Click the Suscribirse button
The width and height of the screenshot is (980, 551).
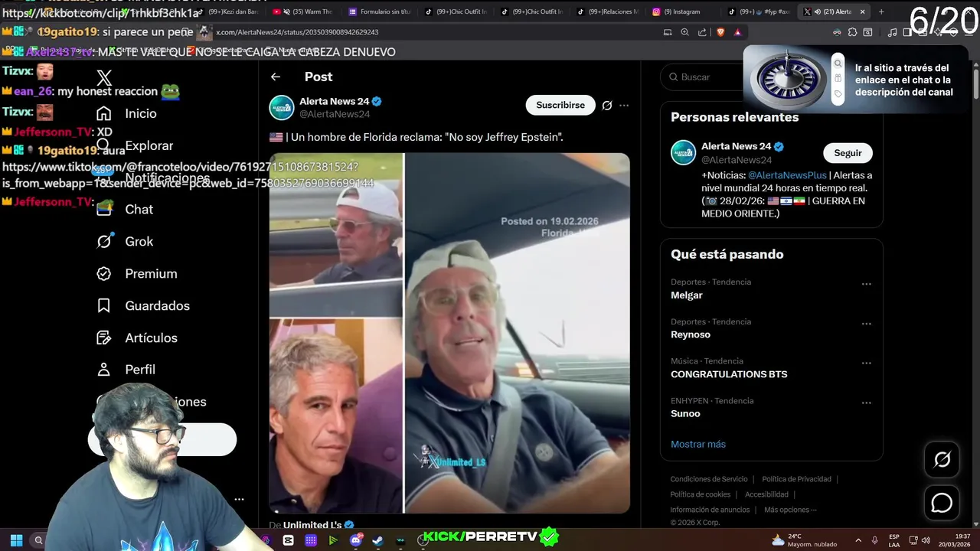click(560, 106)
